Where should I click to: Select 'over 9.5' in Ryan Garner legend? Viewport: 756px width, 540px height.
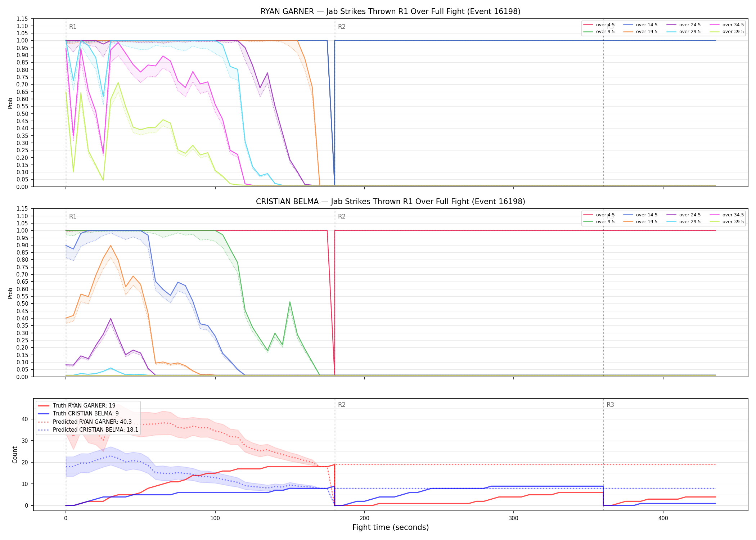coord(599,32)
